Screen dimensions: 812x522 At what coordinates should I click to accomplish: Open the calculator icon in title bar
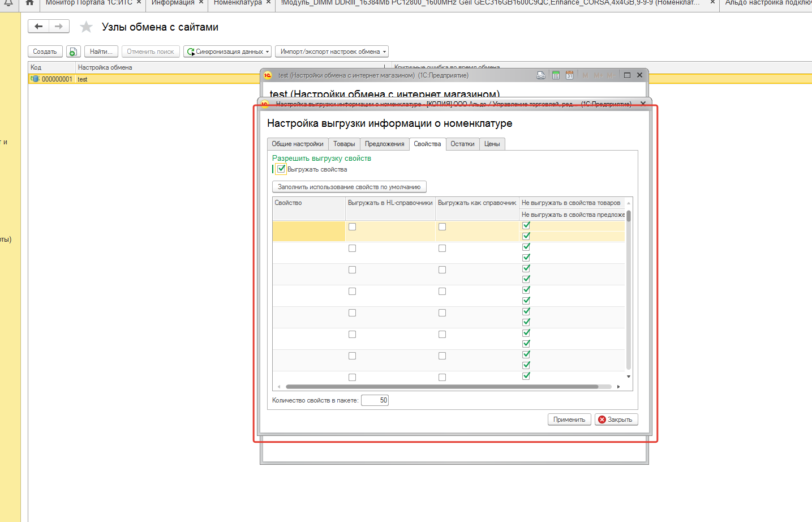556,75
